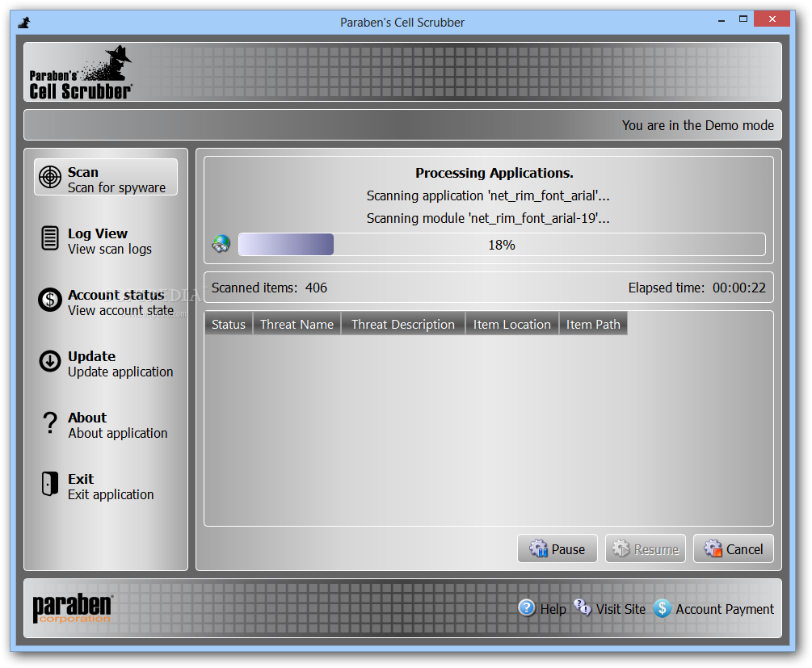Click 'Processing Applications.' heading

tap(494, 173)
